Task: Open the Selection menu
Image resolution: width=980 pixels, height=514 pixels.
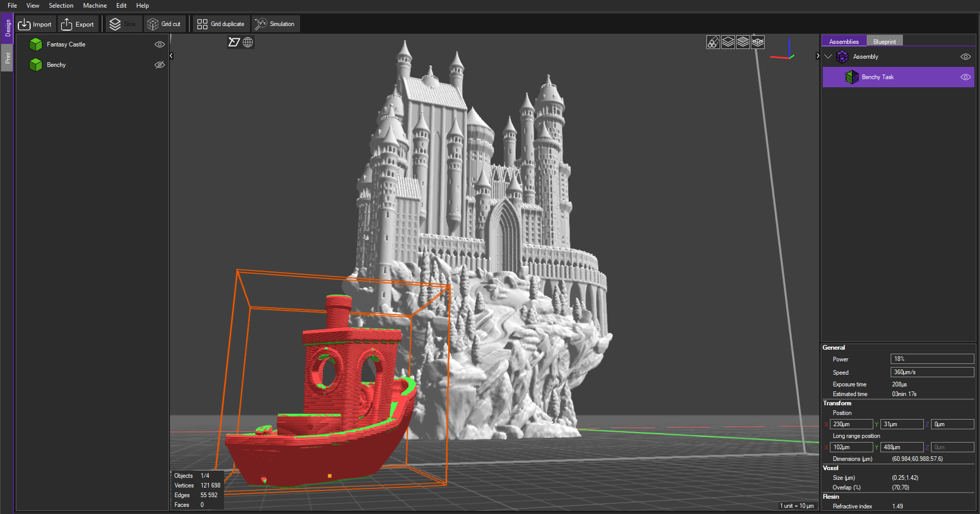Action: click(x=61, y=6)
